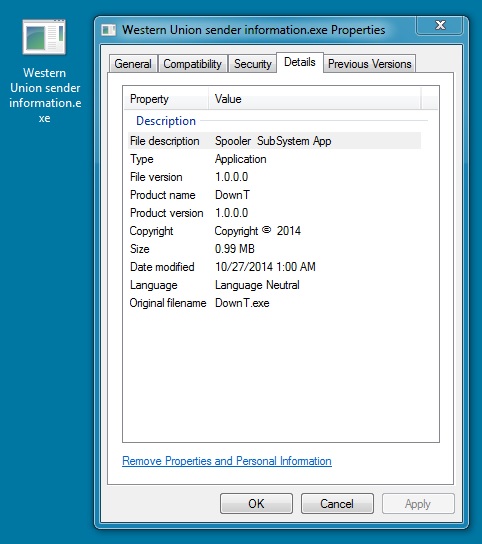This screenshot has height=544, width=482.
Task: Select the Product name row DownT
Action: pyautogui.click(x=274, y=195)
